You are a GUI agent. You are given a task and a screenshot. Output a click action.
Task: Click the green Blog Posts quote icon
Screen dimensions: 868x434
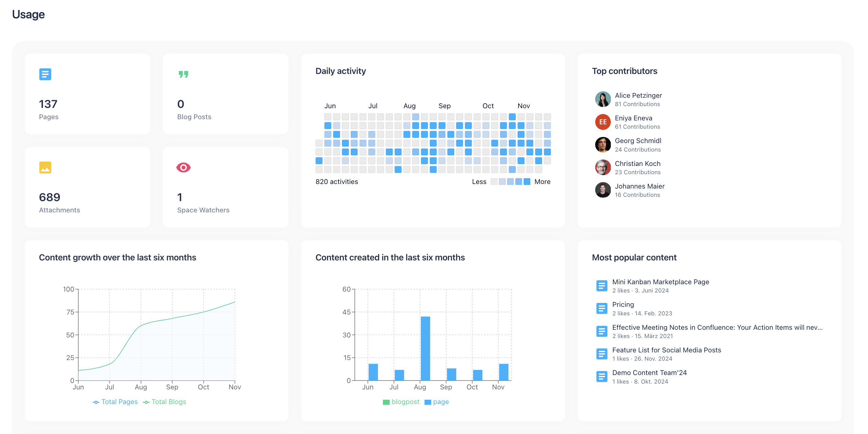(x=183, y=74)
